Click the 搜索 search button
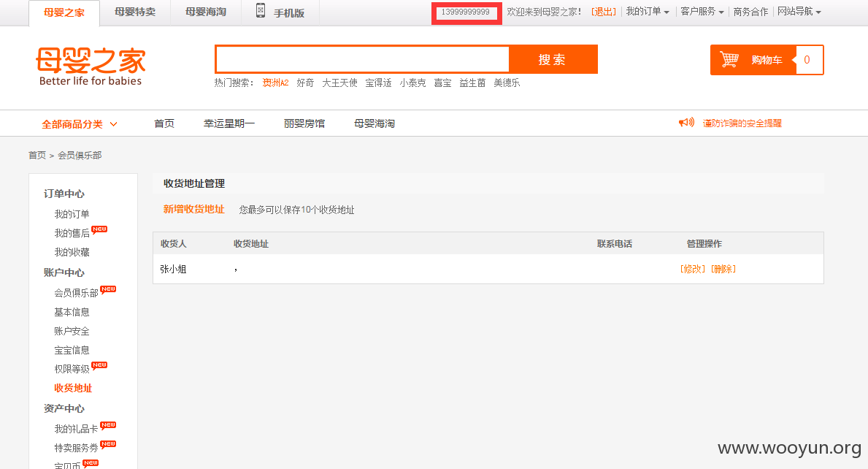This screenshot has width=868, height=469. [x=553, y=59]
